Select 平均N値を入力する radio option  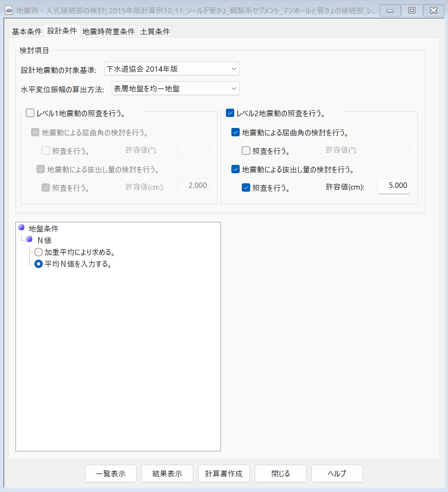(39, 264)
